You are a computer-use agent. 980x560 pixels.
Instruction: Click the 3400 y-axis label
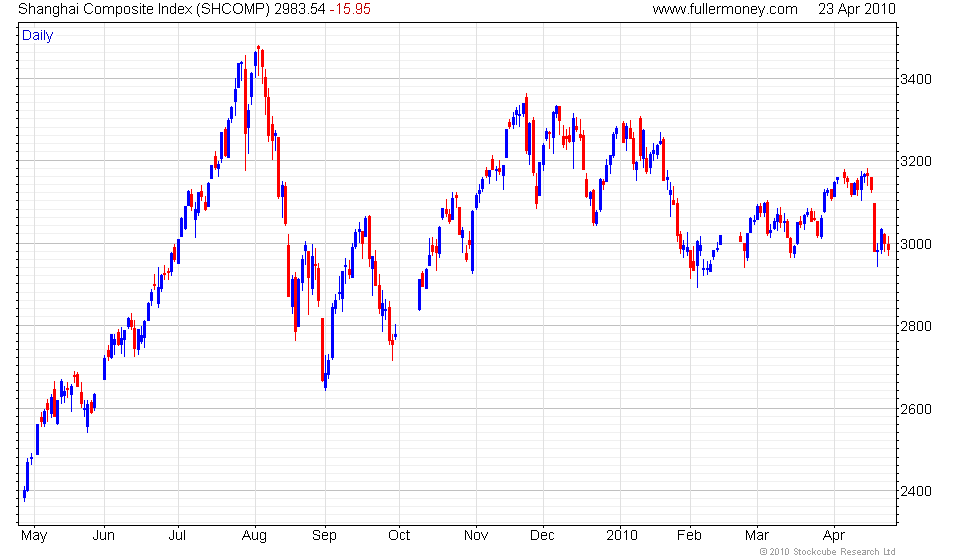(916, 79)
